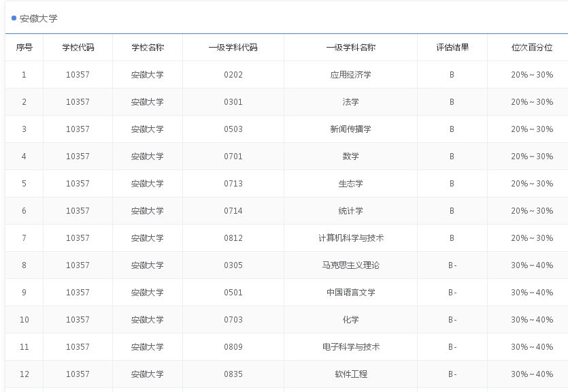The width and height of the screenshot is (568, 392).
Task: Click the B- rating for 化学
Action: click(452, 319)
